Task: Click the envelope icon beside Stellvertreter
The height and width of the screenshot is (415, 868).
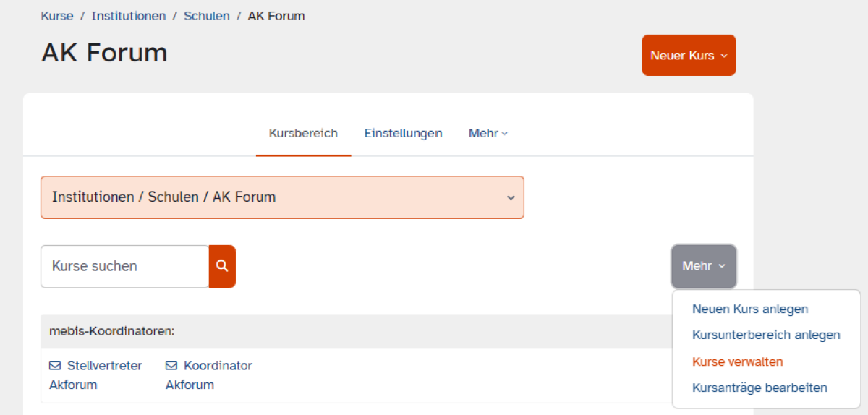Action: pos(55,366)
